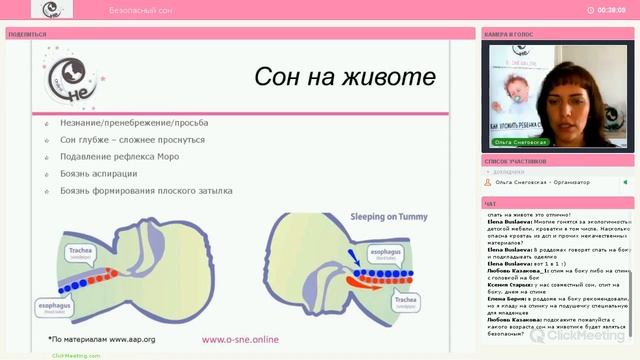This screenshot has width=640, height=360.
Task: Click the blue arrow in right diagram
Action: click(353, 257)
